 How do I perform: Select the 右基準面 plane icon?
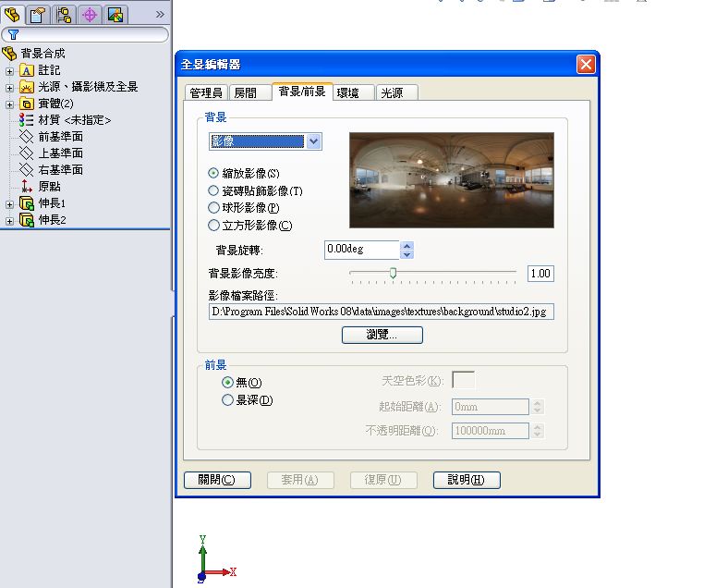click(27, 170)
